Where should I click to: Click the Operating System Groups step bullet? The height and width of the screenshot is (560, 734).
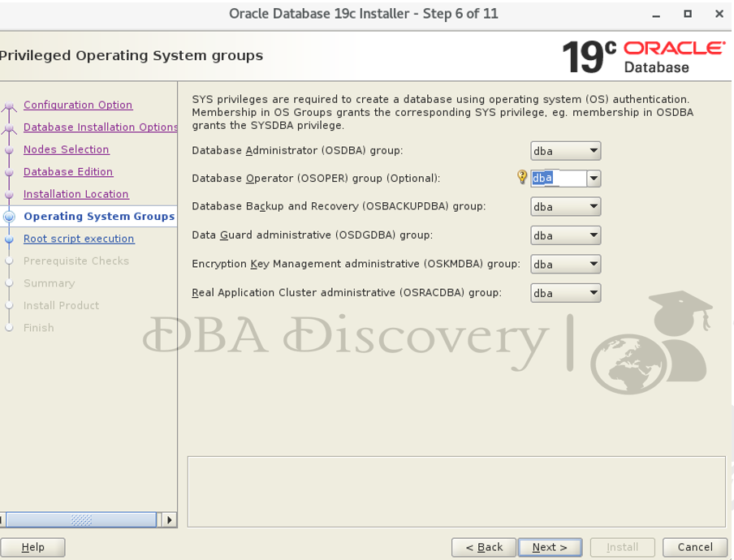9,216
